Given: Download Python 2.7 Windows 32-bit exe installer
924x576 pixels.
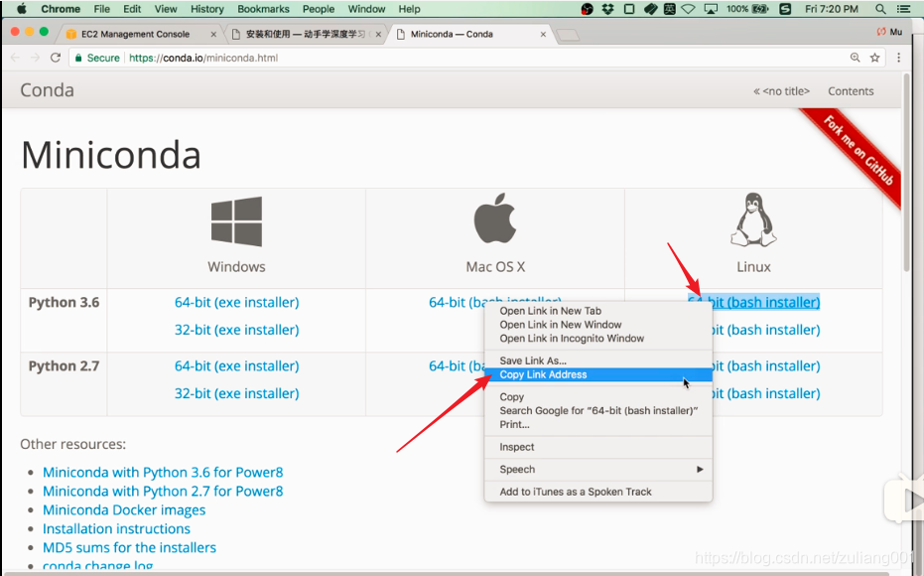Looking at the screenshot, I should 236,393.
